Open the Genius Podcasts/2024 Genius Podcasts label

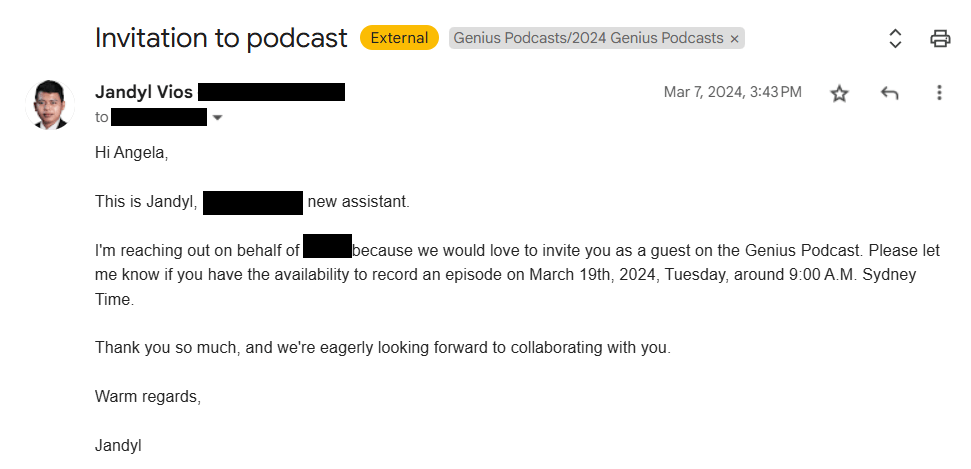(588, 38)
